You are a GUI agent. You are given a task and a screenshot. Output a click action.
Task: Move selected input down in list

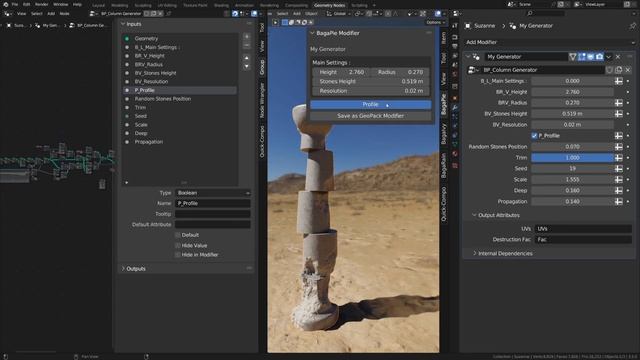click(247, 66)
